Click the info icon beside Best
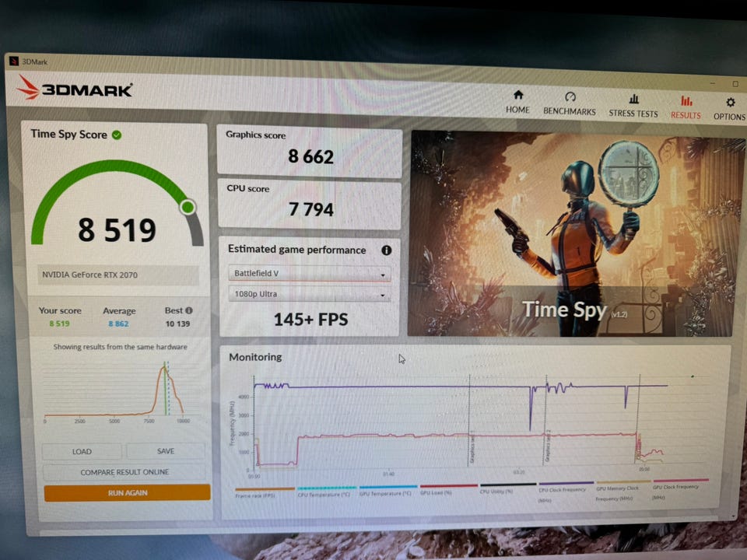Screen dimensions: 747x560 click(x=189, y=310)
